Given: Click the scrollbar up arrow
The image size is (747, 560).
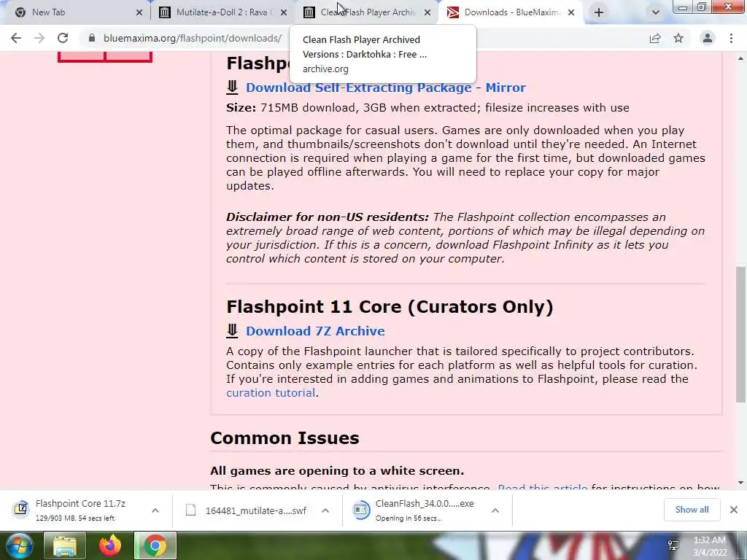Looking at the screenshot, I should pyautogui.click(x=740, y=58).
